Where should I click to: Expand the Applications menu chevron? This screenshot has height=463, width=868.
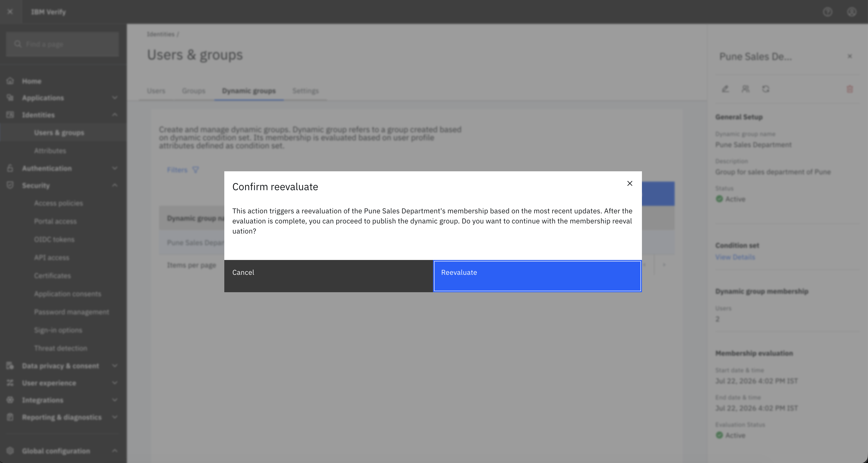pos(115,98)
